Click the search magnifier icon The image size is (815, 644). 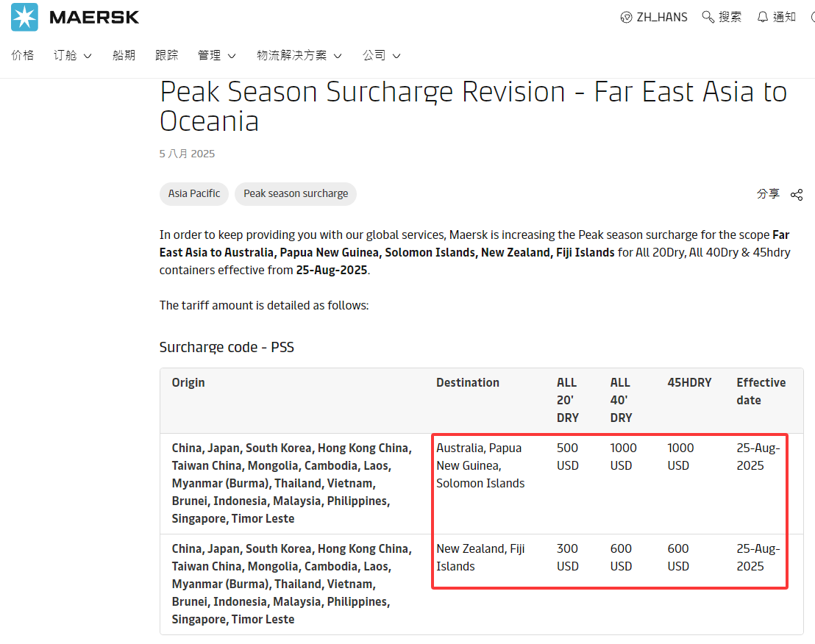[708, 17]
